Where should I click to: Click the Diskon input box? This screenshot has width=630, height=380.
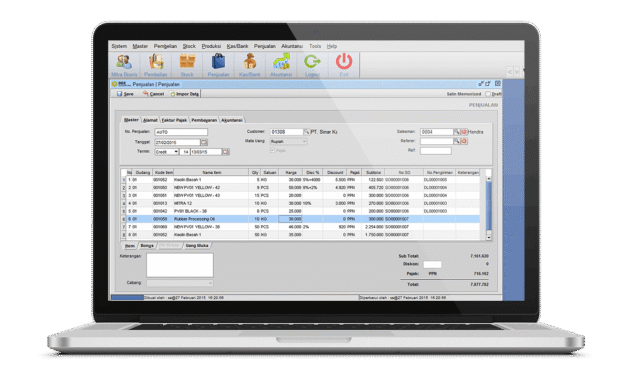432,264
